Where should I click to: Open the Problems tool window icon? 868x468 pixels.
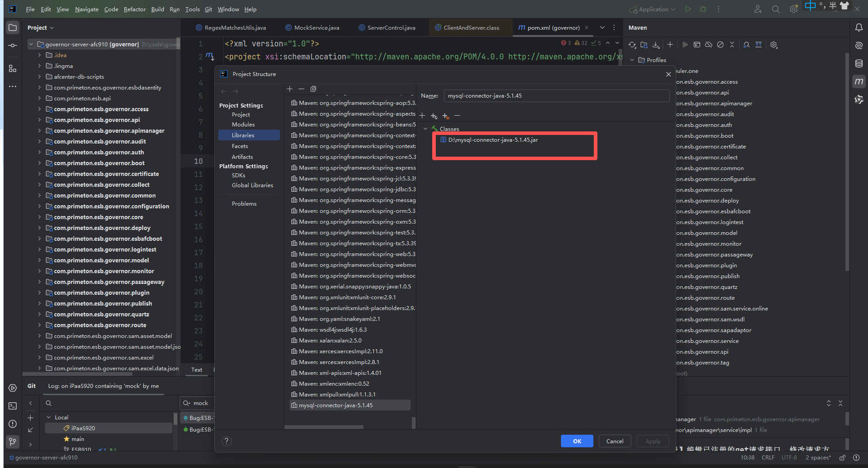13,424
